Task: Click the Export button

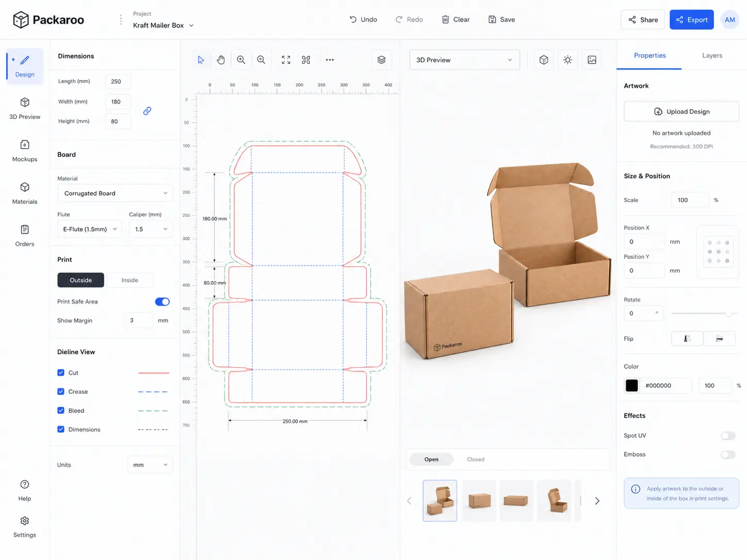Action: coord(692,20)
